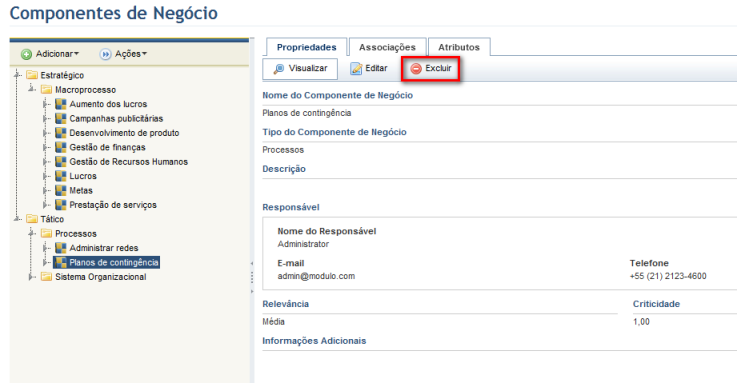Click the green Adicionar plus icon
Image resolution: width=737 pixels, height=383 pixels.
click(26, 55)
